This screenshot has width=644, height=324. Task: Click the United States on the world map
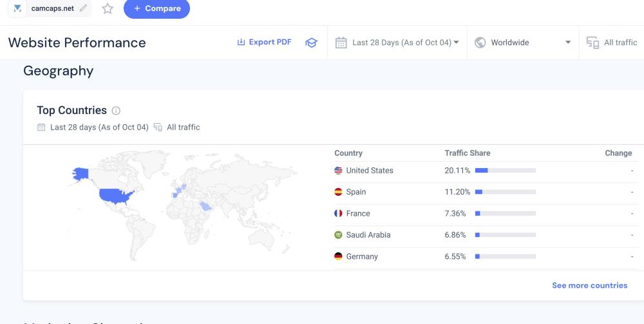[116, 195]
